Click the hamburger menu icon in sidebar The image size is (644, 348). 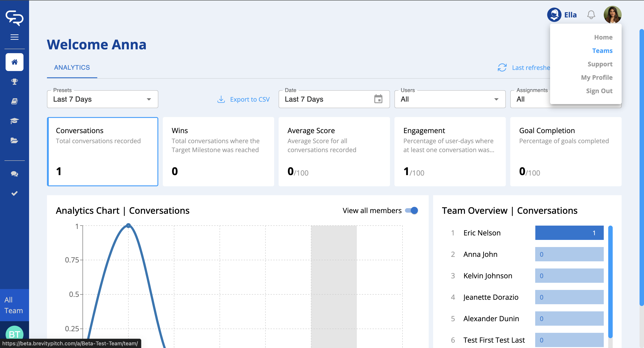(x=15, y=37)
